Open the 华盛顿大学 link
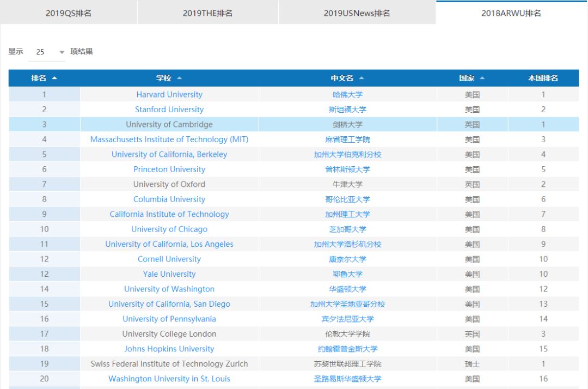588x389 pixels. (x=347, y=289)
